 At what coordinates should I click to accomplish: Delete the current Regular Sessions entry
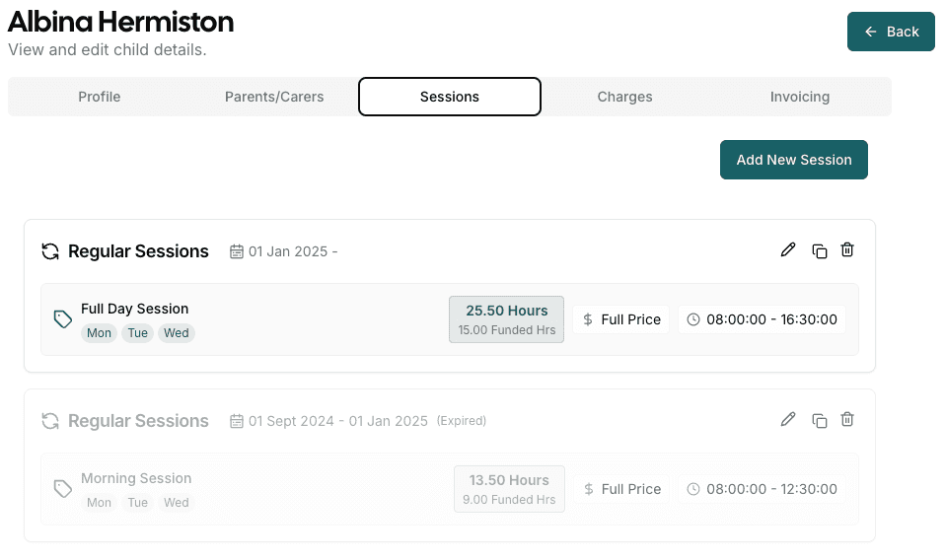click(x=847, y=250)
